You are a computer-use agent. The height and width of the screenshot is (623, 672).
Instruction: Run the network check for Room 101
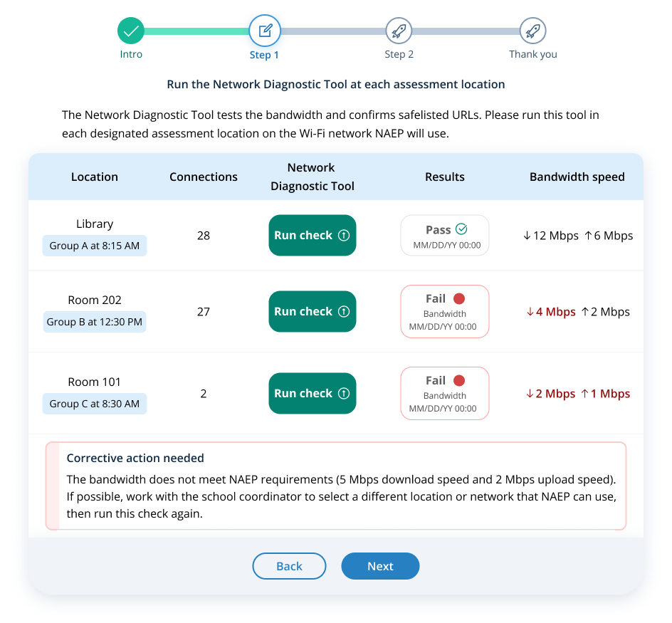click(312, 393)
